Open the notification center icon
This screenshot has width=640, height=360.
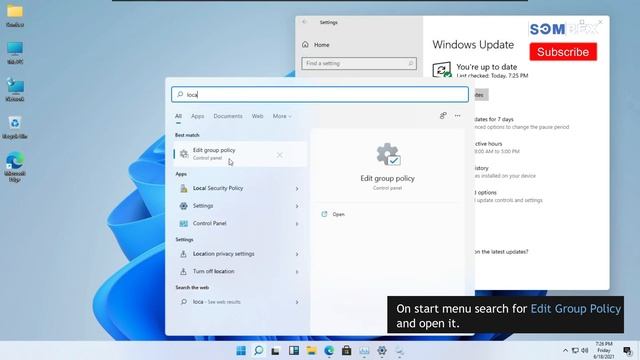tap(628, 351)
